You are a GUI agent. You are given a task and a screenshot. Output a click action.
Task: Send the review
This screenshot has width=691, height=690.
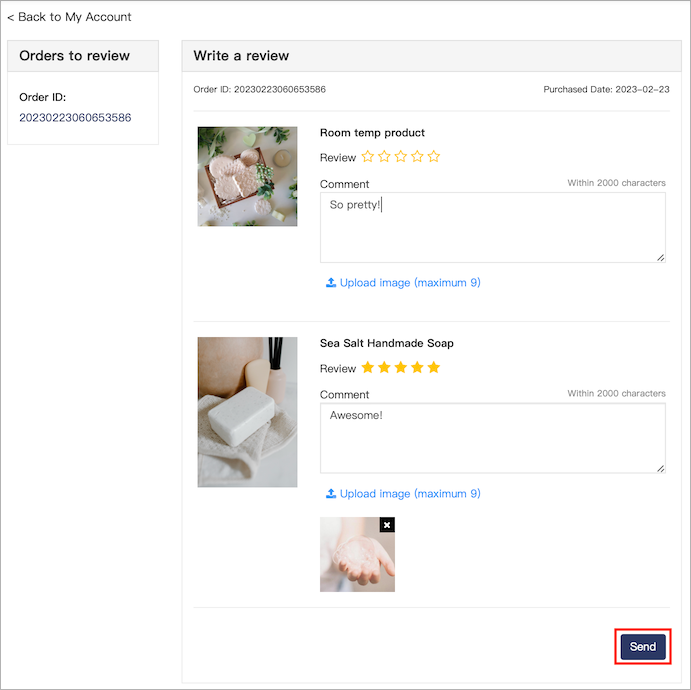[x=643, y=646]
